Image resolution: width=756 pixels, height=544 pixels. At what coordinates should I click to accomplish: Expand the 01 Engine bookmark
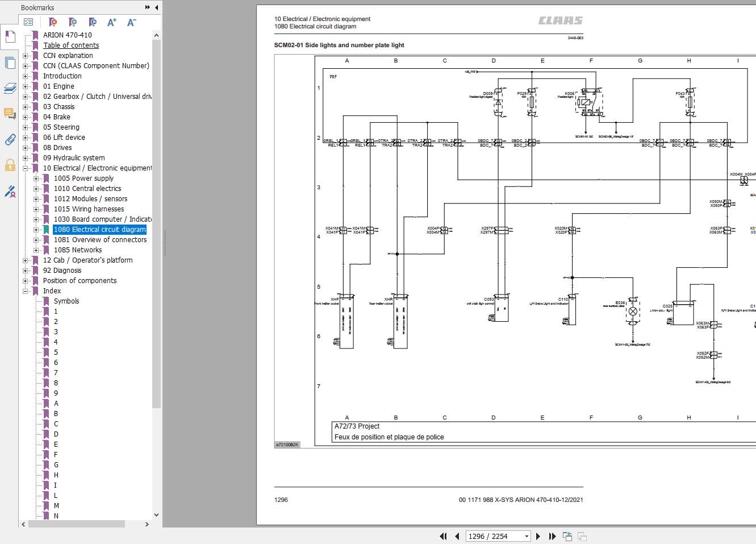click(x=25, y=86)
